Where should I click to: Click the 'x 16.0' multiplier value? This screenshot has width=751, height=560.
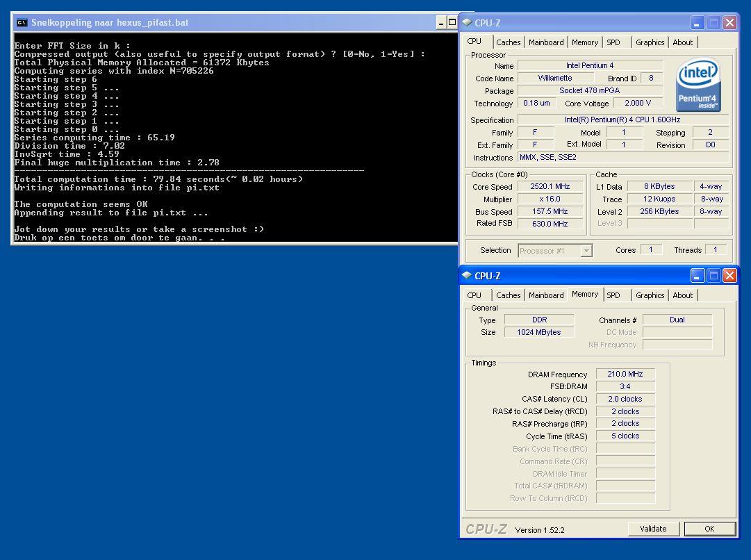[550, 199]
